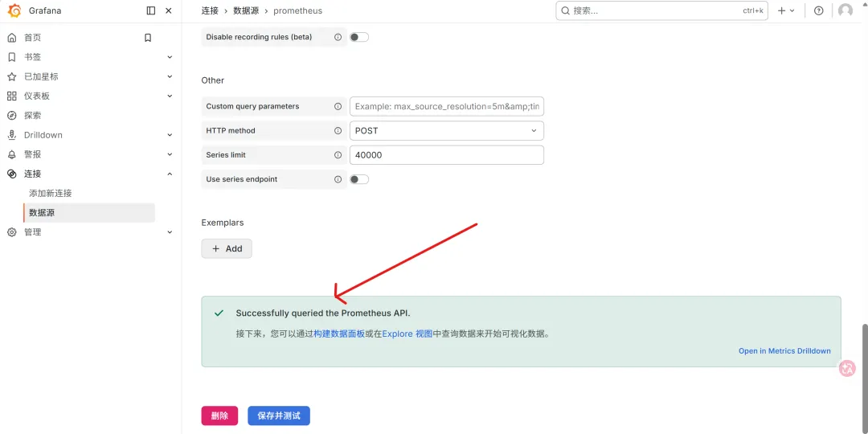The height and width of the screenshot is (434, 868).
Task: Click the Drilldown sidebar icon
Action: click(x=11, y=135)
